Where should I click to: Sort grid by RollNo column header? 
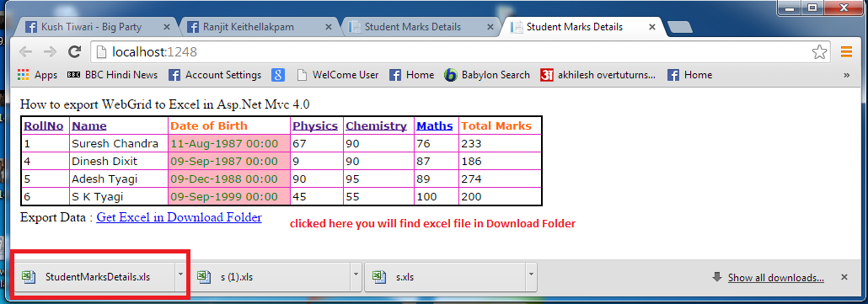click(44, 126)
